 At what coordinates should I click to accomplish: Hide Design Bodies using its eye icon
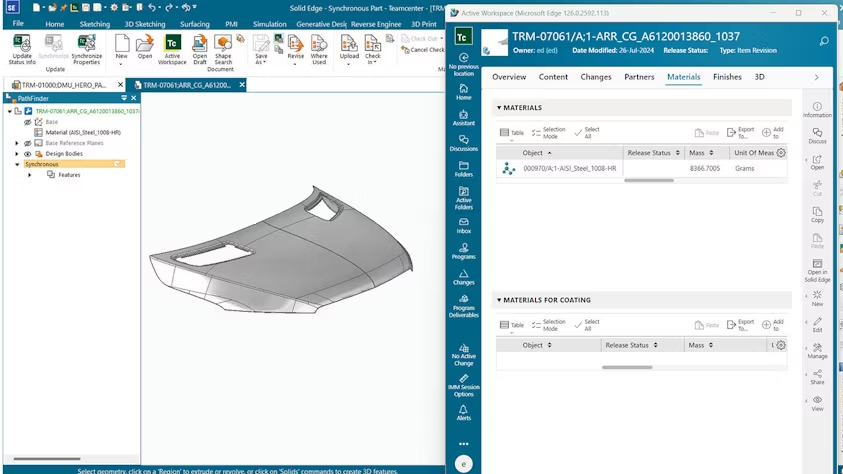tap(28, 154)
